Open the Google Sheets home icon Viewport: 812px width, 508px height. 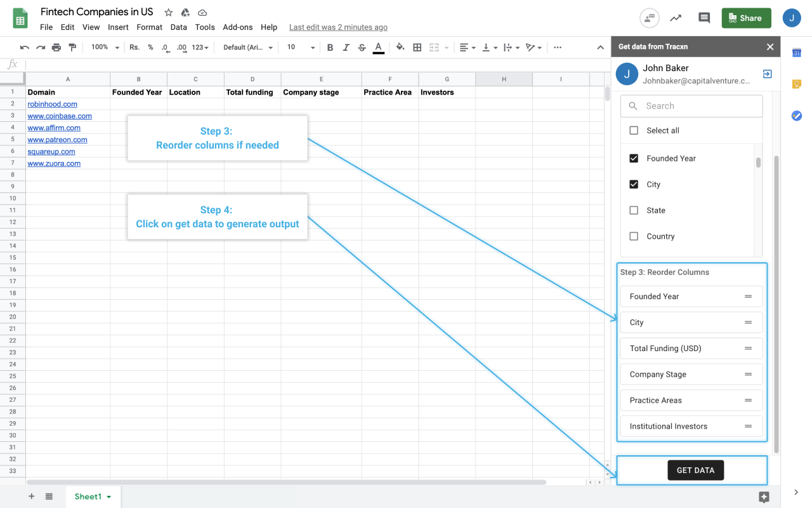20,18
